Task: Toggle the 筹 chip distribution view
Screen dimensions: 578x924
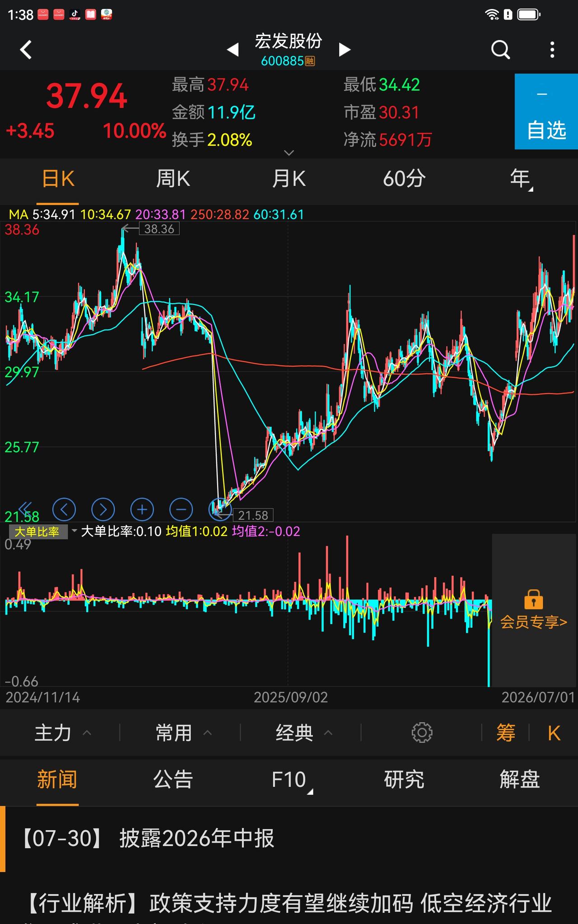Action: (506, 733)
